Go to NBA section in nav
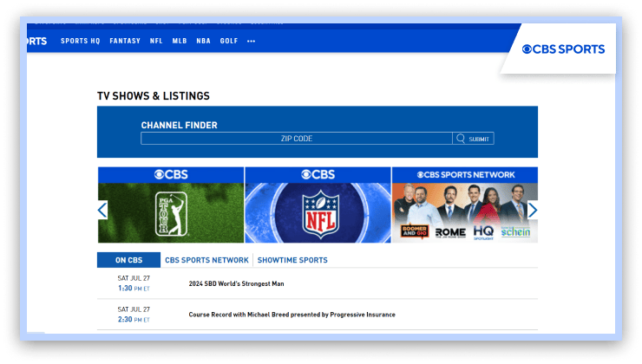This screenshot has height=364, width=642. 203,41
